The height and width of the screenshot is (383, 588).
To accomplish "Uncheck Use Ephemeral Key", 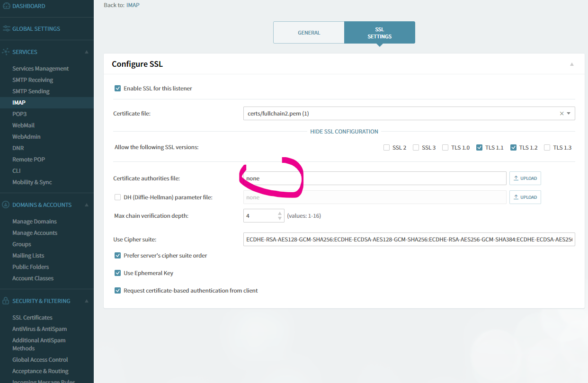I will (117, 273).
